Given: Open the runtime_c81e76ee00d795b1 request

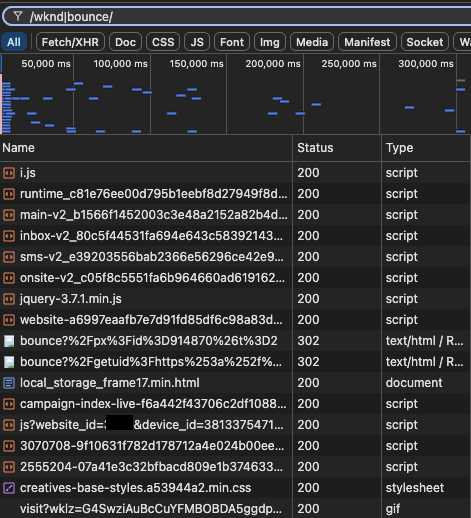Looking at the screenshot, I should pos(235,194).
